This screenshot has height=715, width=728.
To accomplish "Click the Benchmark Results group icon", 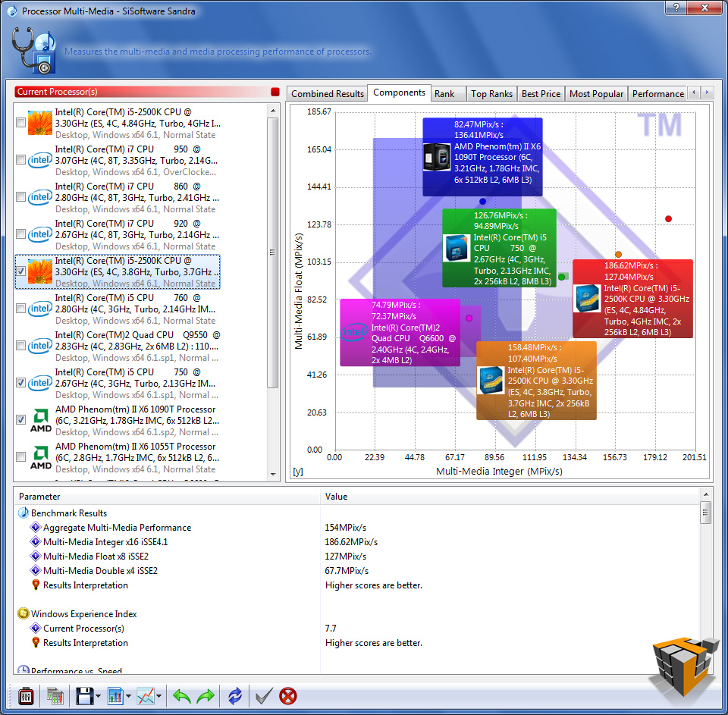I will pos(24,513).
